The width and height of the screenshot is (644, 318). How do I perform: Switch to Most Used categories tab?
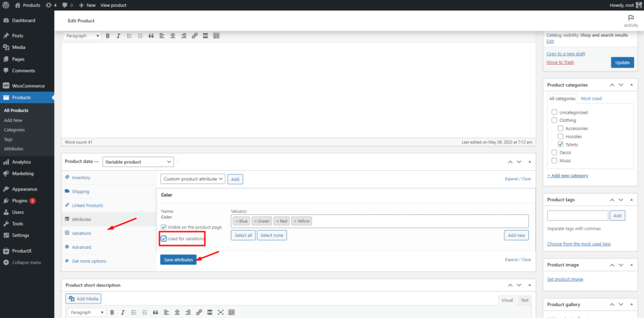(591, 99)
